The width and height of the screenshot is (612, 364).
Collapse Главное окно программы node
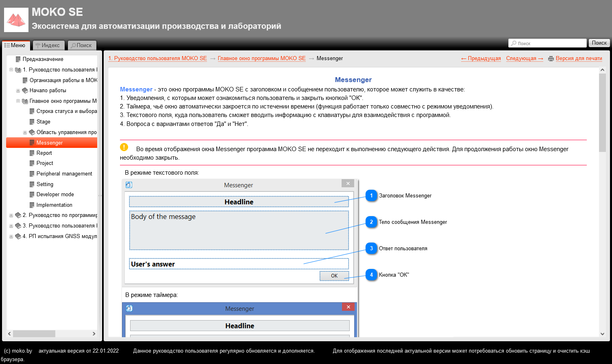coord(18,101)
